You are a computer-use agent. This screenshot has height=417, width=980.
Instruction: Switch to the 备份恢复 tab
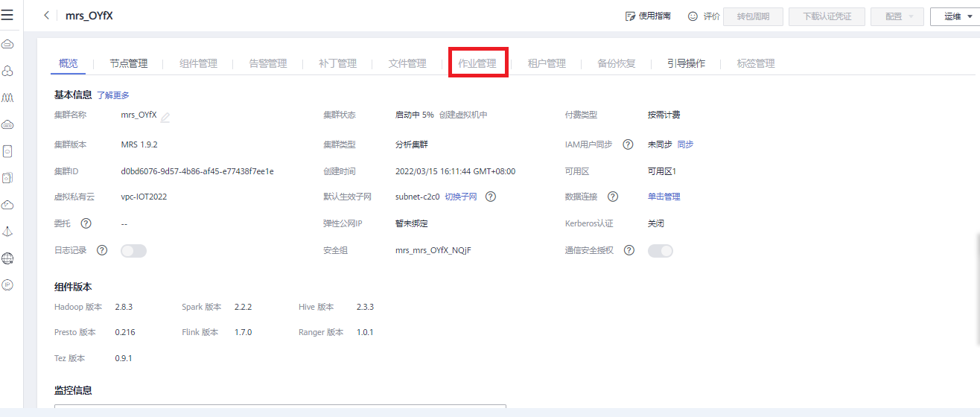(617, 63)
